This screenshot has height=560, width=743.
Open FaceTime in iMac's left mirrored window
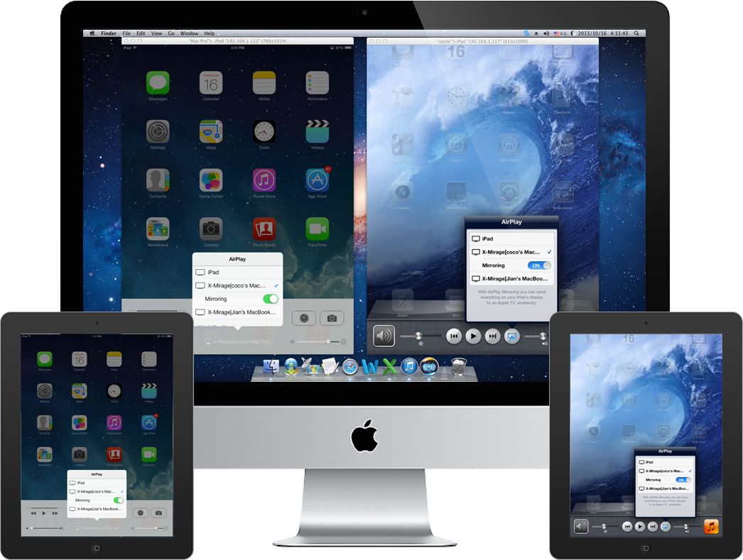point(317,229)
